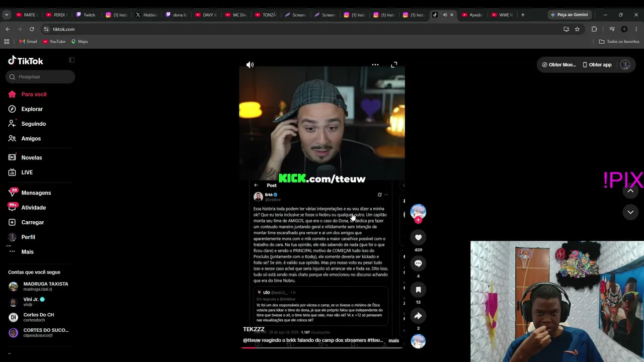Go to the previous video with up arrow

pyautogui.click(x=630, y=191)
